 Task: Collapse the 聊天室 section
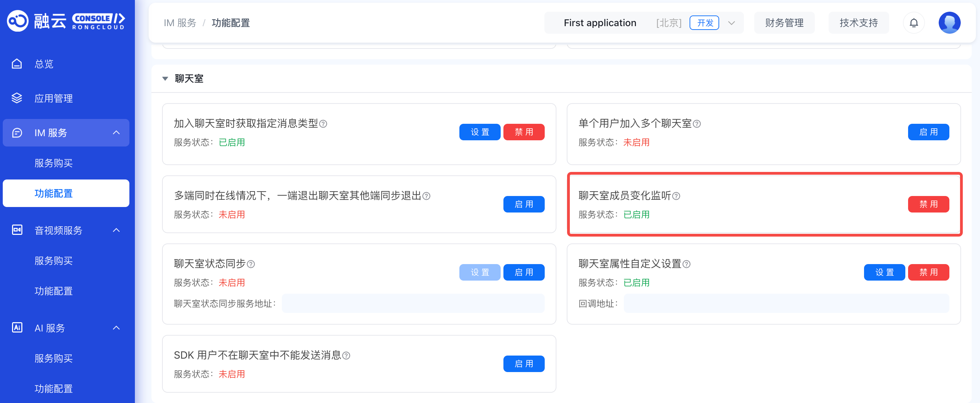tap(165, 79)
